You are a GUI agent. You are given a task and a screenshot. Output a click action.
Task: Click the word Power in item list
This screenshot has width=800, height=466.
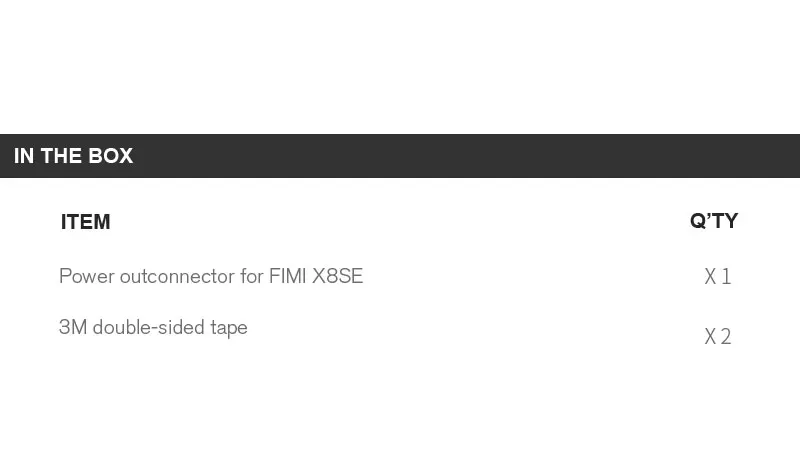(x=86, y=276)
